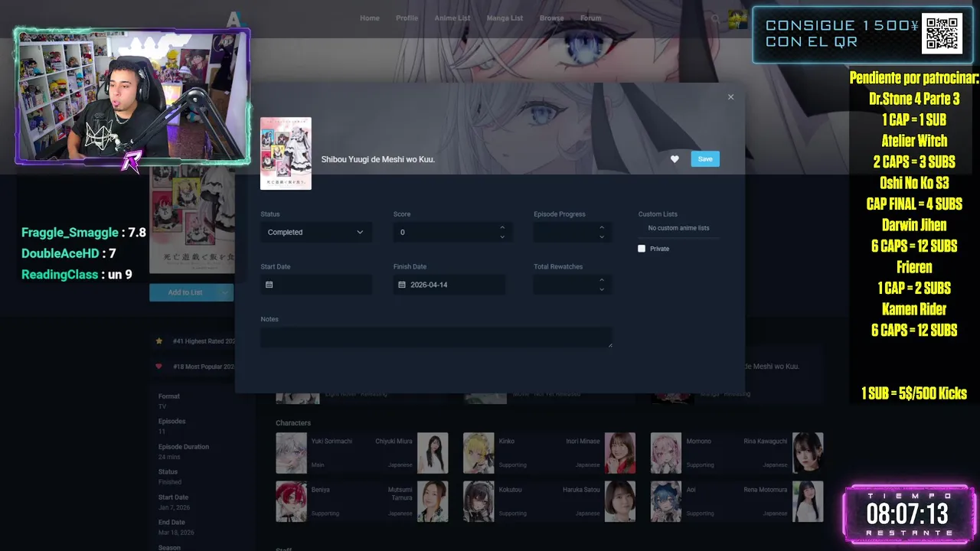Click the heart icon by #18 Most Popular
The width and height of the screenshot is (980, 551).
[x=159, y=367]
